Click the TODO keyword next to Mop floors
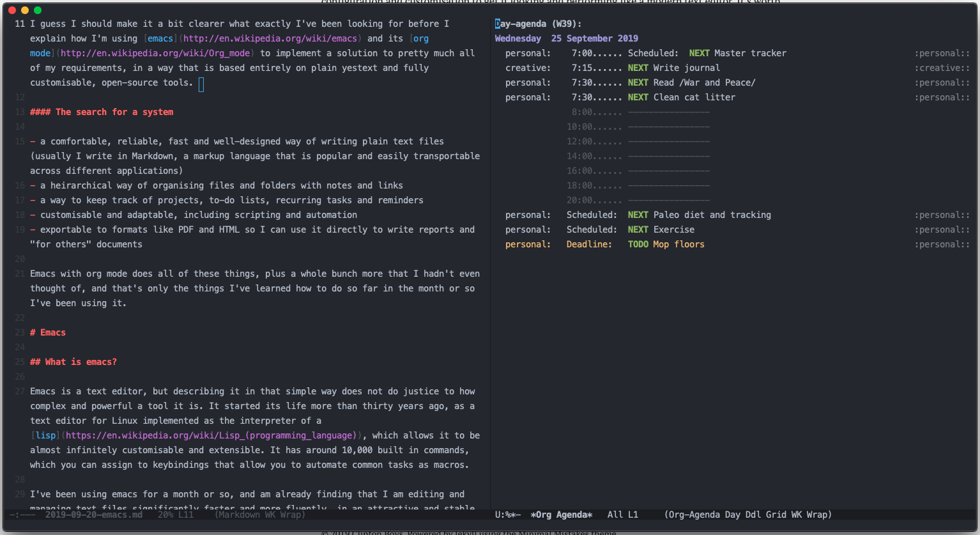The width and height of the screenshot is (980, 535). point(638,244)
